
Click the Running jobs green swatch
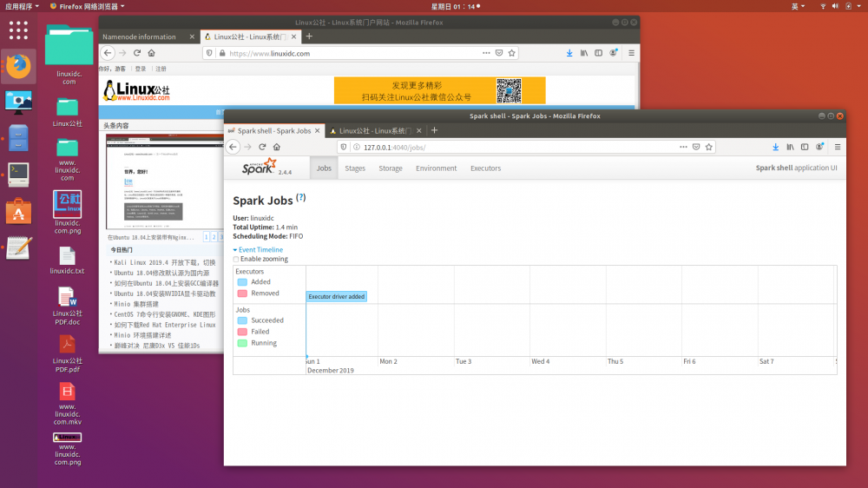click(242, 343)
